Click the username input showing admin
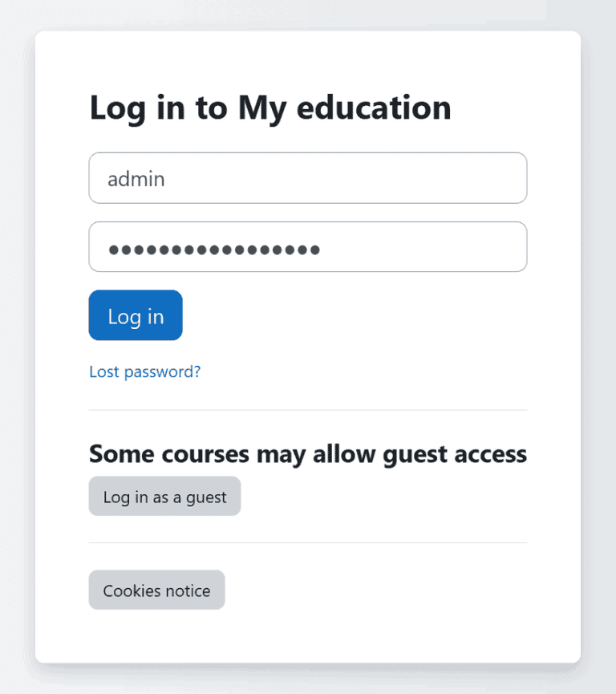The width and height of the screenshot is (616, 694). 307,177
